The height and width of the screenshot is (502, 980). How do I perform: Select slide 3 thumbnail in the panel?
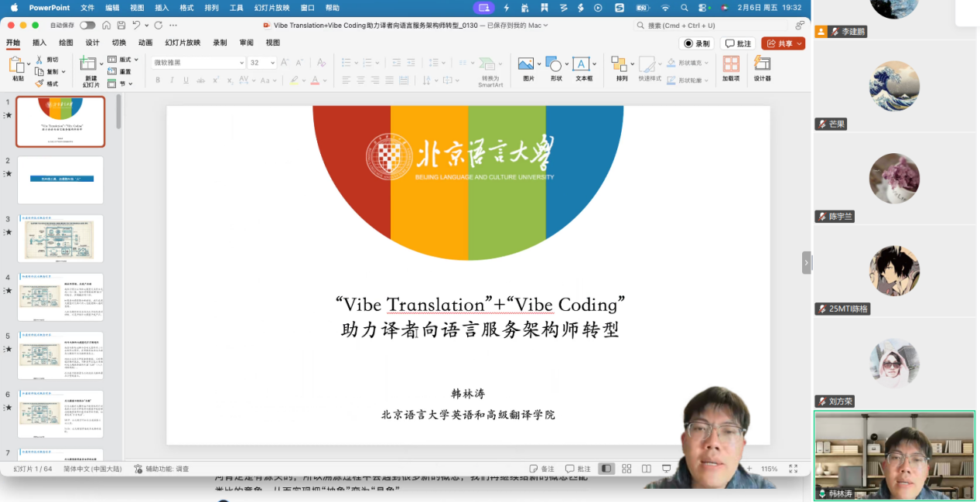pyautogui.click(x=60, y=239)
